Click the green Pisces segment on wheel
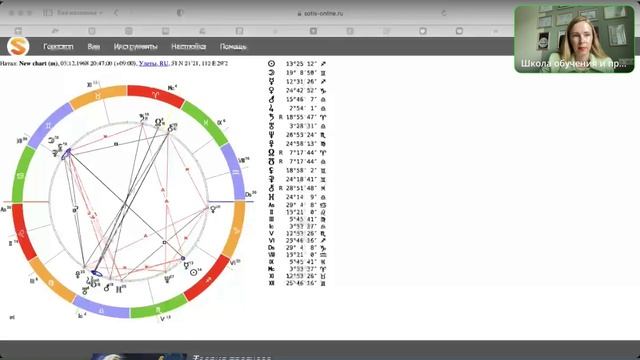 (x=206, y=122)
